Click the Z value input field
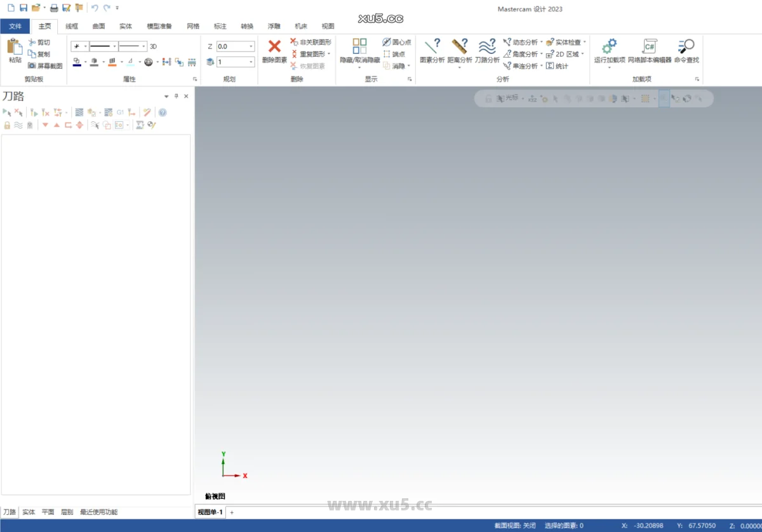The image size is (762, 532). [x=229, y=46]
